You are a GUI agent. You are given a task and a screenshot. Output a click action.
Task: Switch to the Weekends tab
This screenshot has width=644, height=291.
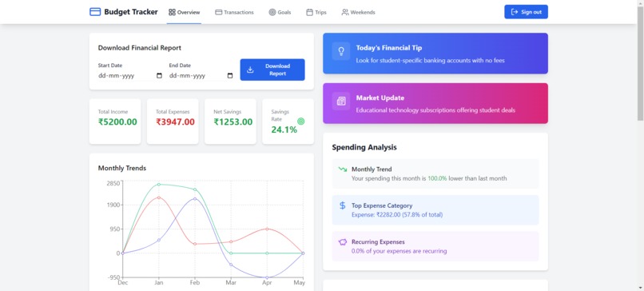(358, 12)
